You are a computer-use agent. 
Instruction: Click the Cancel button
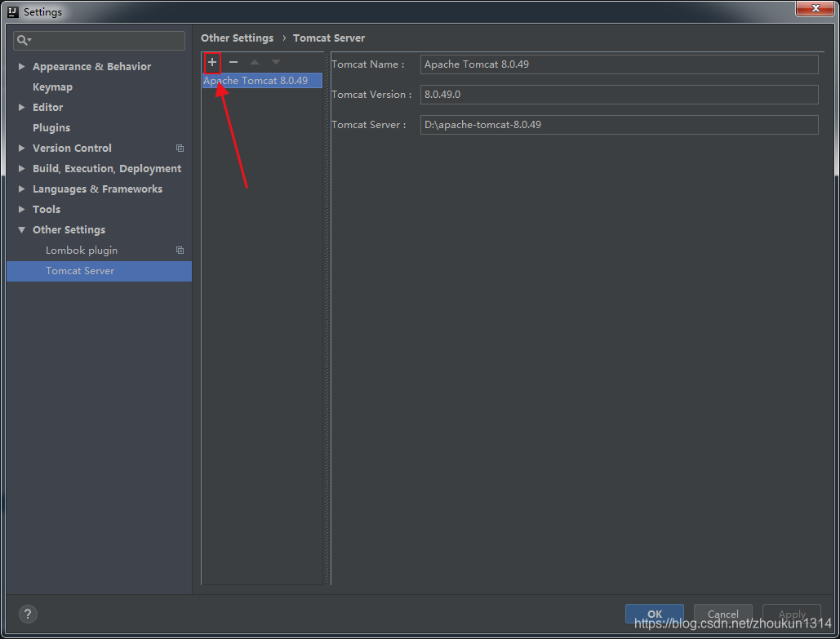722,614
